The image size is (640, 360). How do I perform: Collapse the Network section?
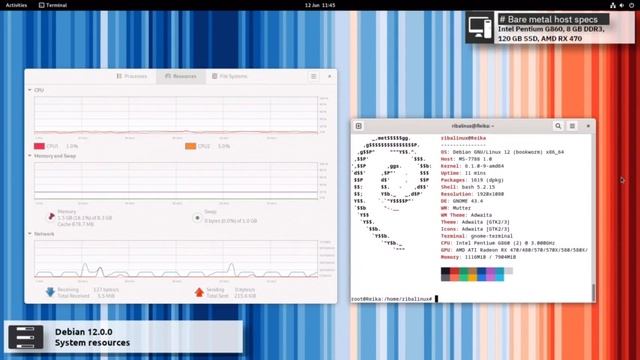[x=30, y=234]
